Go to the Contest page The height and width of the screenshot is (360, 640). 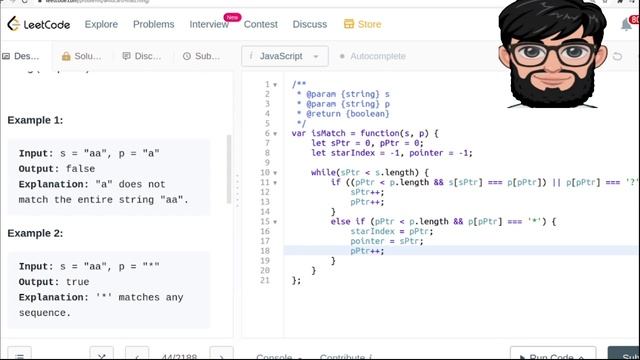tap(260, 24)
